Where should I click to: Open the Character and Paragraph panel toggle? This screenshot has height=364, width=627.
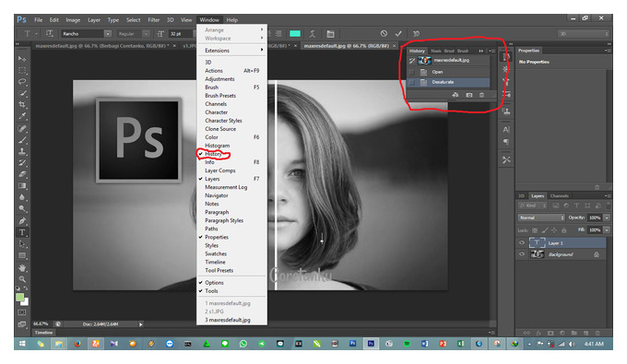(330, 34)
